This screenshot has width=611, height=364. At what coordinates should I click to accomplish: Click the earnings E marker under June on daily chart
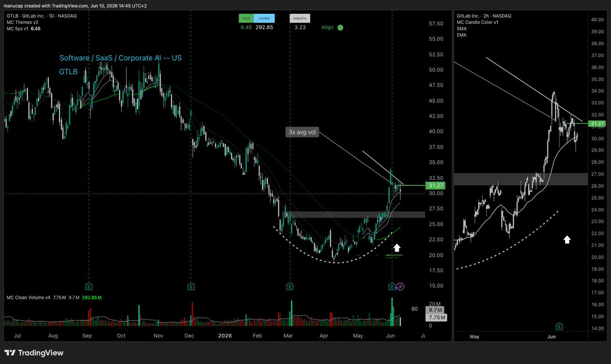coord(392,287)
